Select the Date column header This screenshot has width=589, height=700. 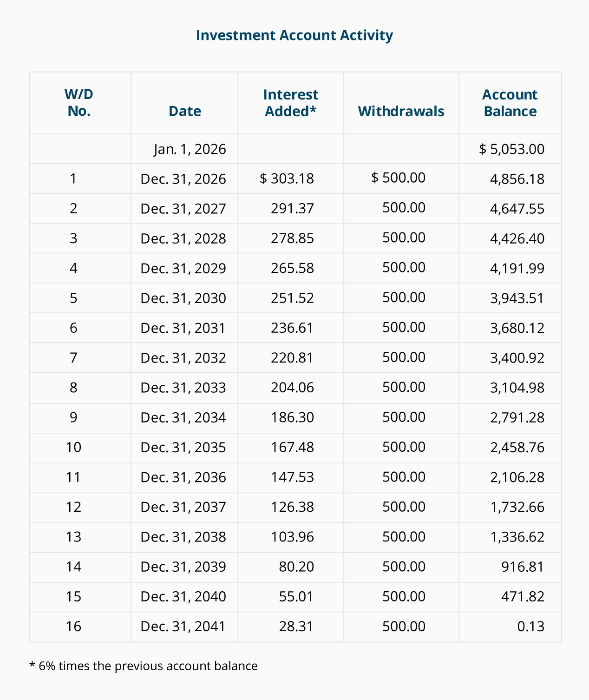[185, 111]
